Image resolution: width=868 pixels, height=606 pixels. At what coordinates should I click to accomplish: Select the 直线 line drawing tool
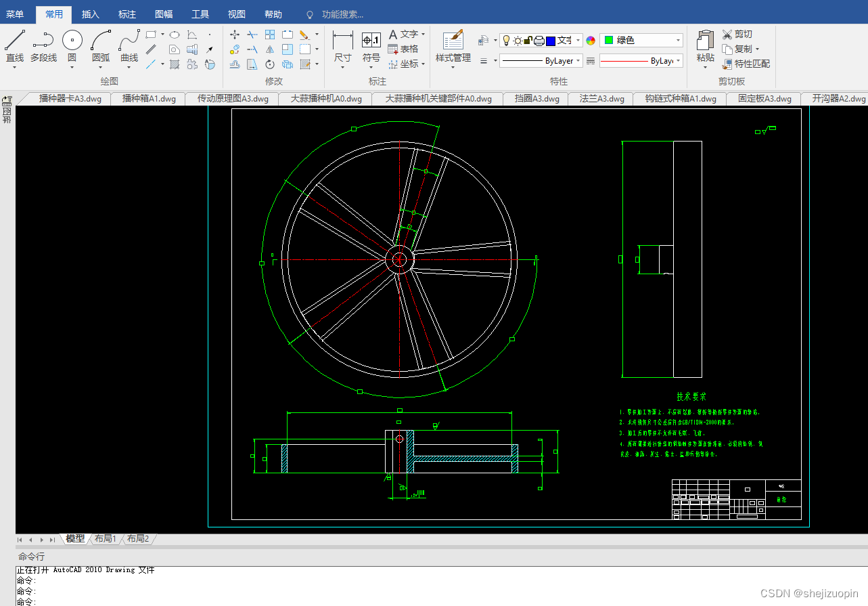pyautogui.click(x=15, y=46)
